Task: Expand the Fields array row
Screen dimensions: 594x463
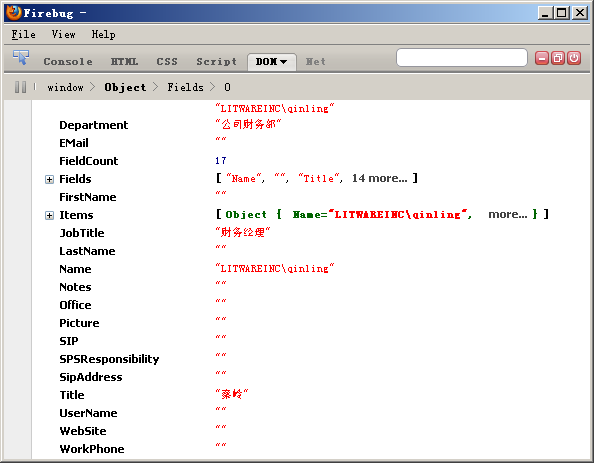Action: pos(49,179)
